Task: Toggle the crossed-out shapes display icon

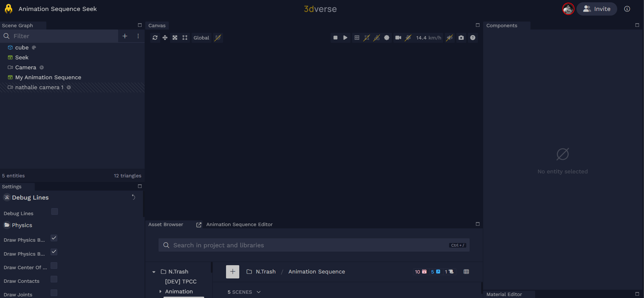Action: [x=377, y=38]
